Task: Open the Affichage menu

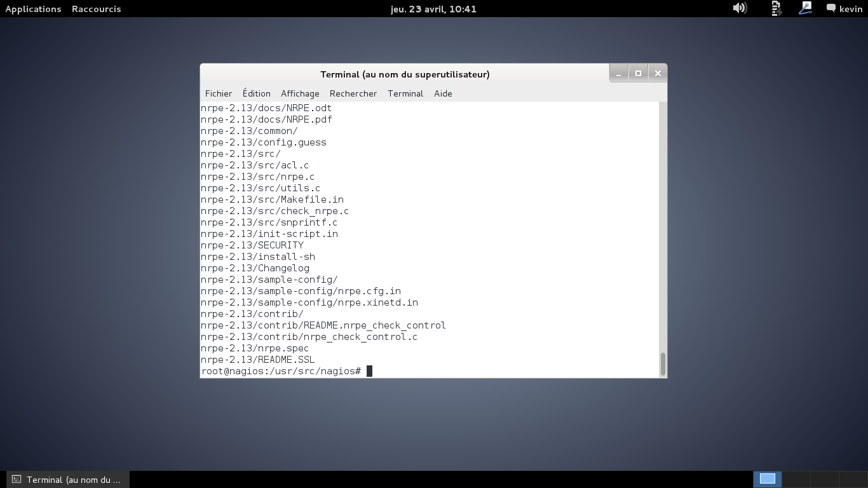Action: coord(300,93)
